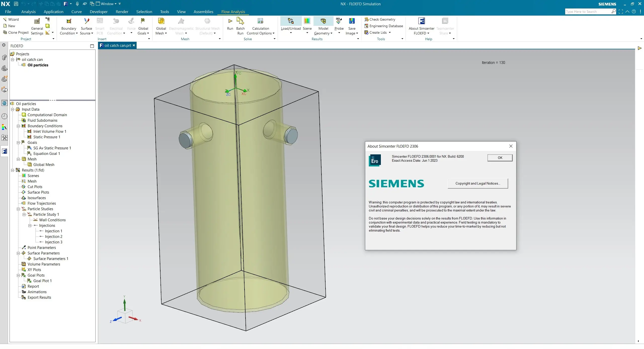Select Inlet Volume Flow 1 item
Screen dimensions: 644x349
pos(50,132)
